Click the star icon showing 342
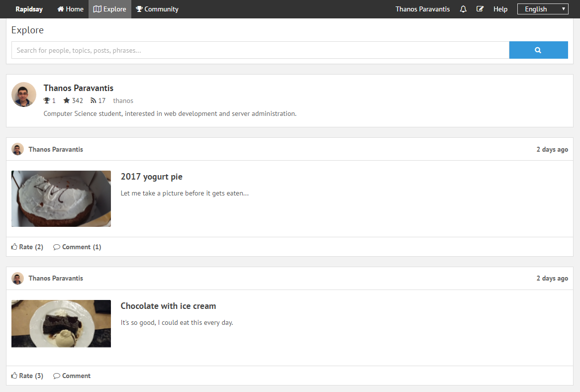 67,100
